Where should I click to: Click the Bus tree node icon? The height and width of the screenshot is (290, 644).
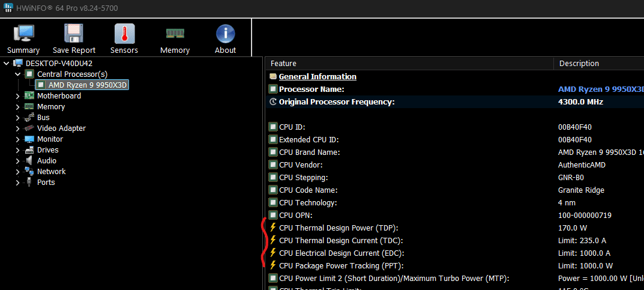coord(29,118)
